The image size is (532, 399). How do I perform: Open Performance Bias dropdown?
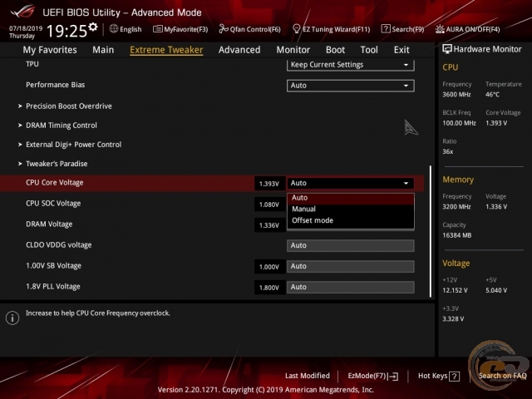tap(351, 86)
